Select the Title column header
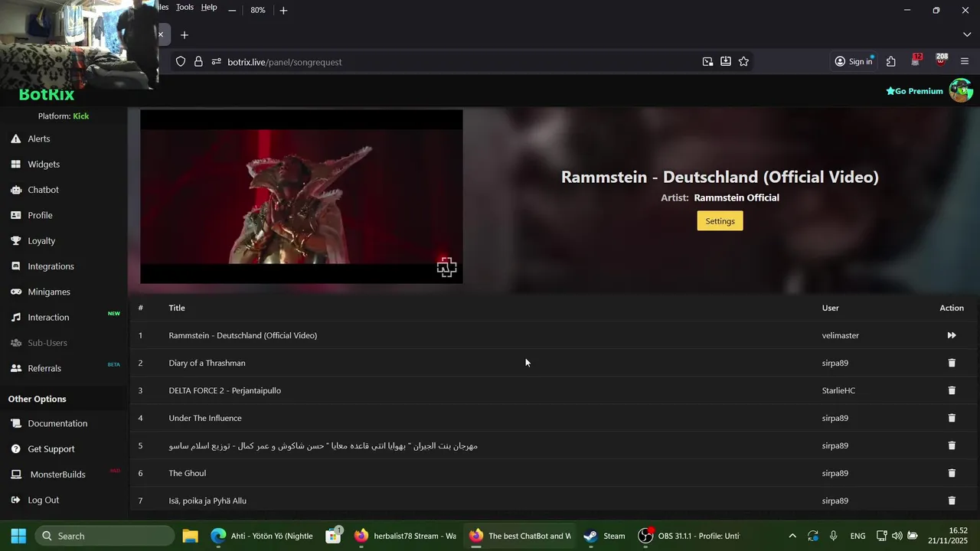Screen dimensions: 980x551 pos(177,308)
